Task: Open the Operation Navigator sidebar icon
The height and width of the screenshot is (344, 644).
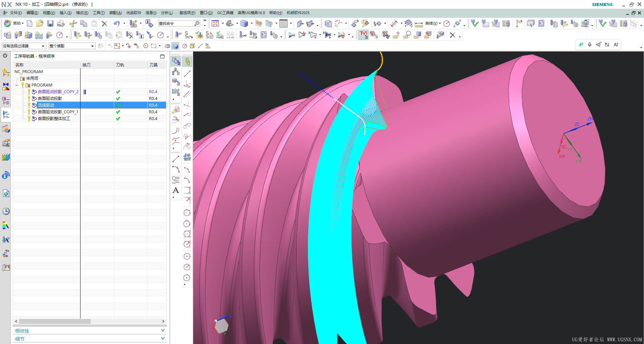Action: (6, 115)
